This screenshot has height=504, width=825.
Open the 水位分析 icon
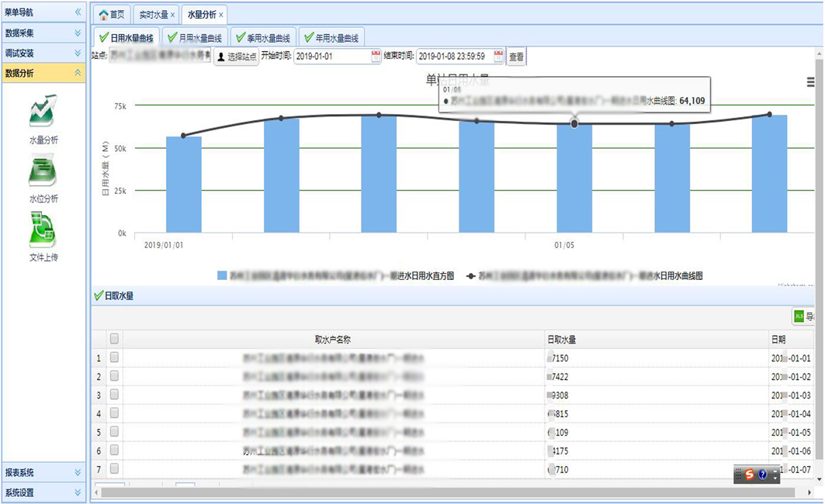tap(43, 171)
